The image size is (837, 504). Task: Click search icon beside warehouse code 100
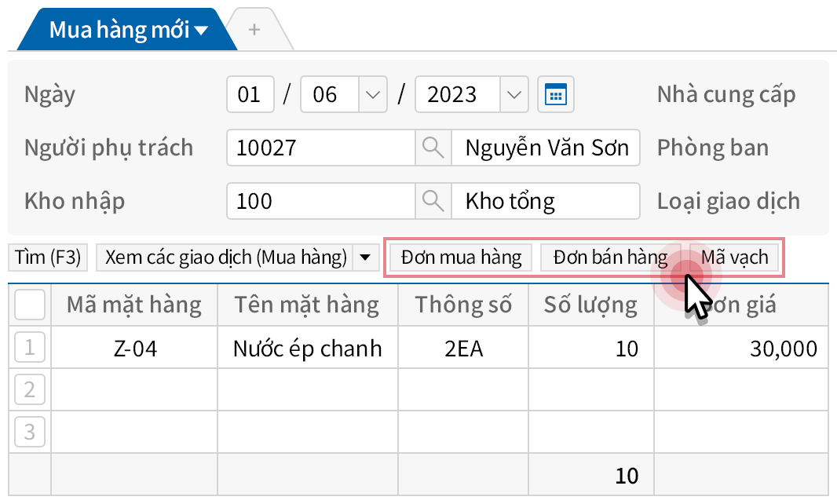pyautogui.click(x=433, y=201)
